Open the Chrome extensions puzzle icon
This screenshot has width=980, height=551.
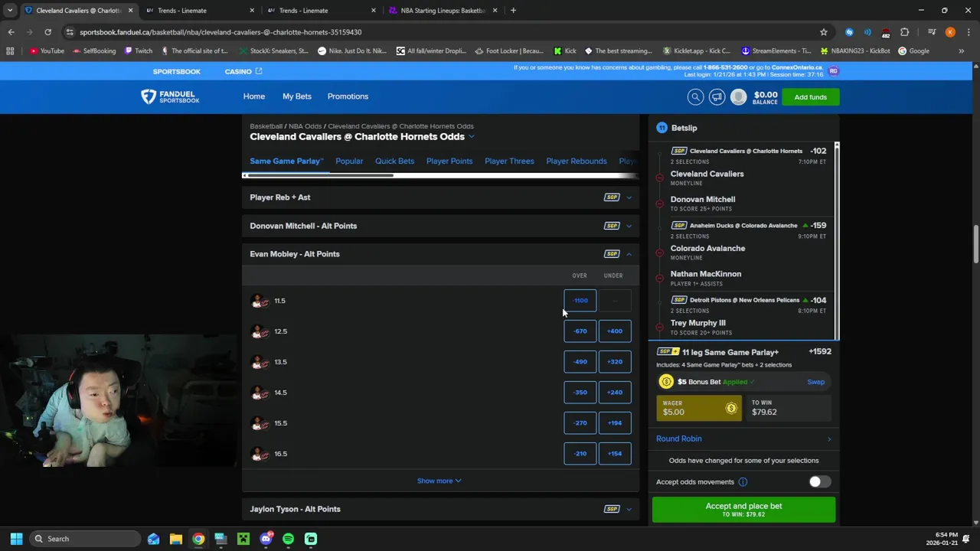pyautogui.click(x=905, y=32)
